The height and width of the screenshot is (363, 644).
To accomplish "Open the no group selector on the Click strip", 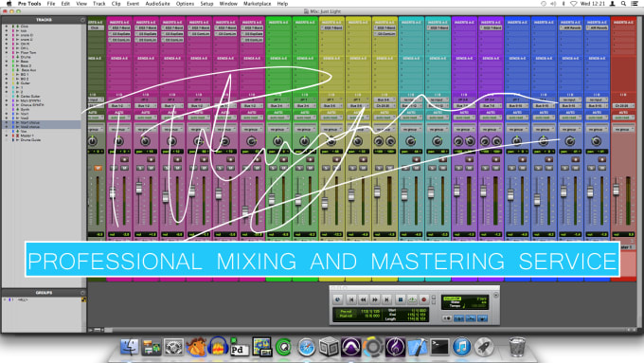I will pos(96,129).
